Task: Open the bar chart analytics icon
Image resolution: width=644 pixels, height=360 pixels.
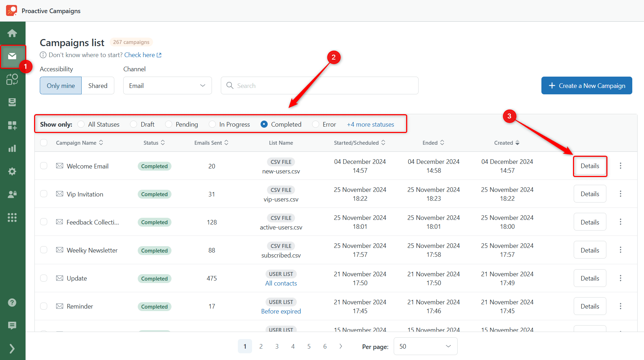Action: click(x=12, y=148)
